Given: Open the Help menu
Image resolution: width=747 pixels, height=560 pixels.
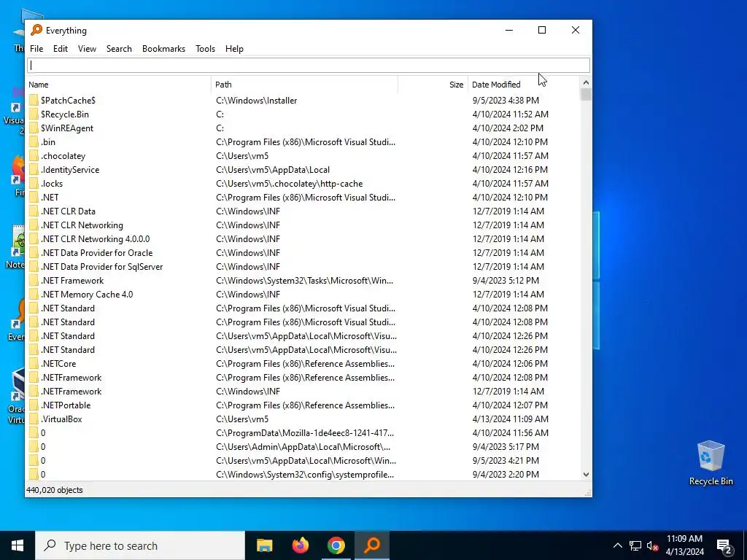Looking at the screenshot, I should click(234, 49).
